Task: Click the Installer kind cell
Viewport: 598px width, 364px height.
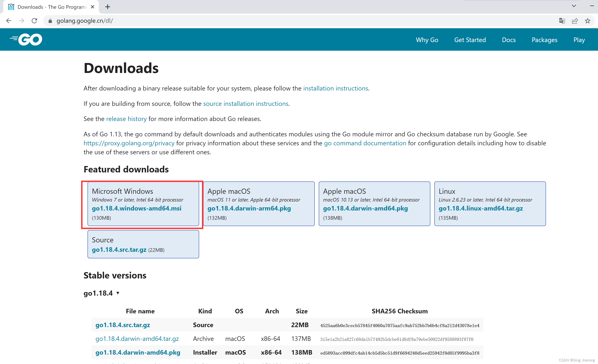Action: click(205, 352)
